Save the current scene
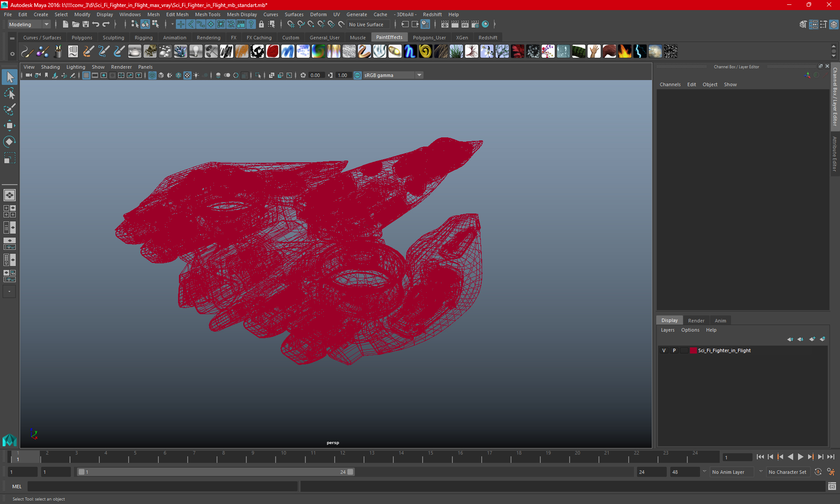Image resolution: width=840 pixels, height=504 pixels. [x=86, y=24]
